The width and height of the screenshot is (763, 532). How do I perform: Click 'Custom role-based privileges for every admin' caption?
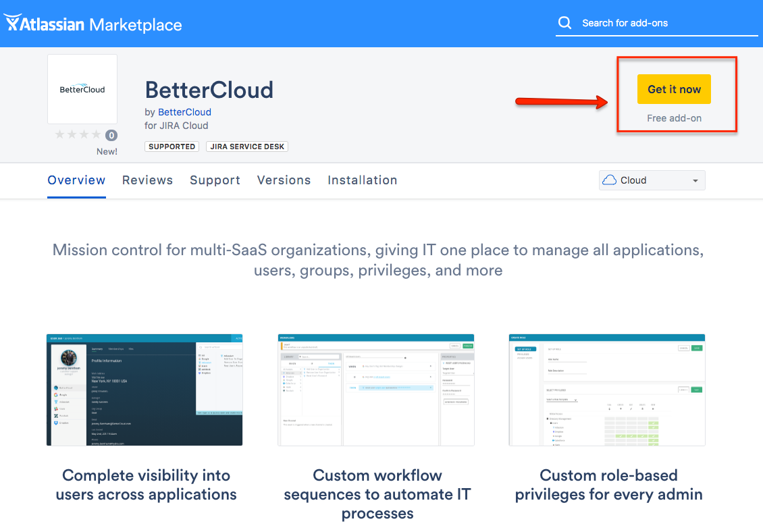[x=609, y=485]
